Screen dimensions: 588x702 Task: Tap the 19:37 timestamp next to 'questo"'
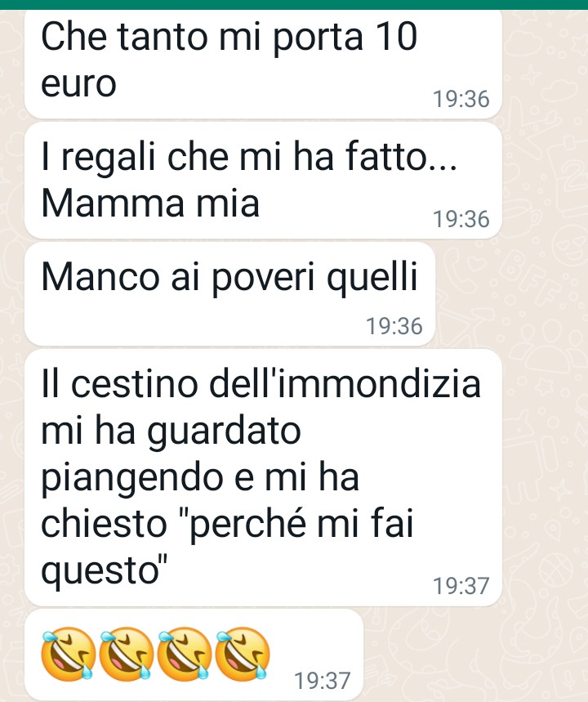pos(461,586)
